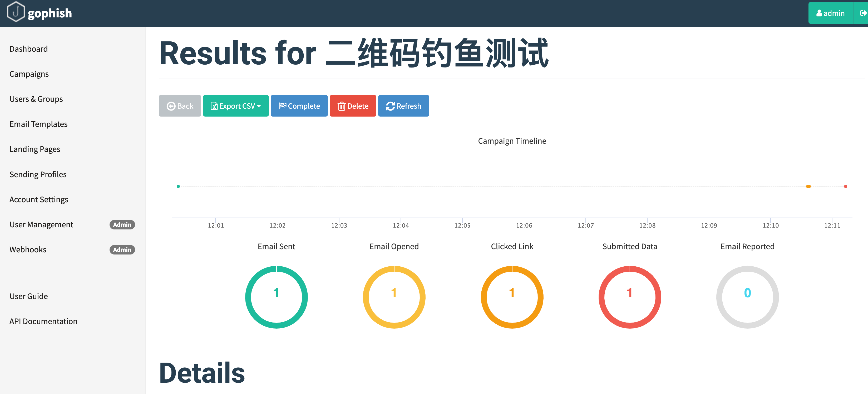Image resolution: width=868 pixels, height=394 pixels.
Task: Open Sending Profiles
Action: [x=38, y=174]
